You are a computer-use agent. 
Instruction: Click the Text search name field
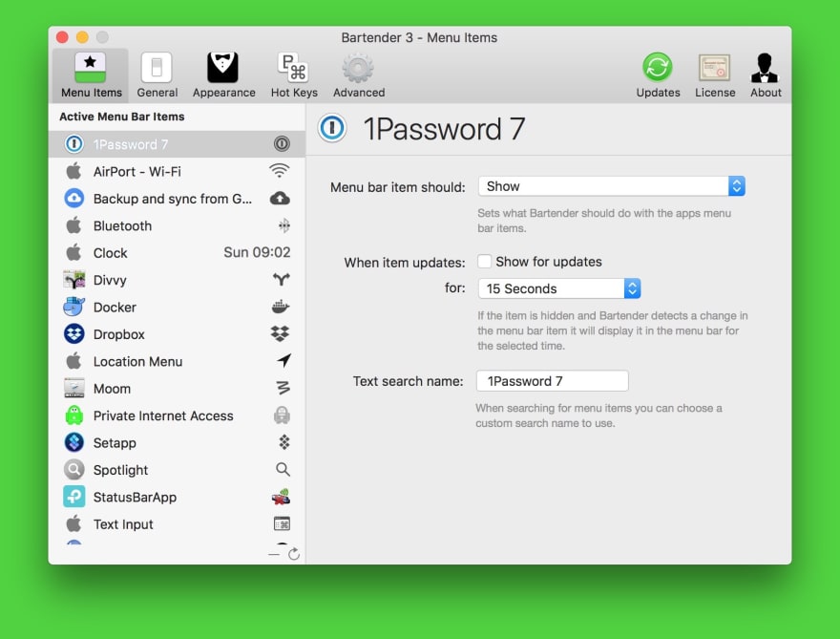[x=553, y=381]
